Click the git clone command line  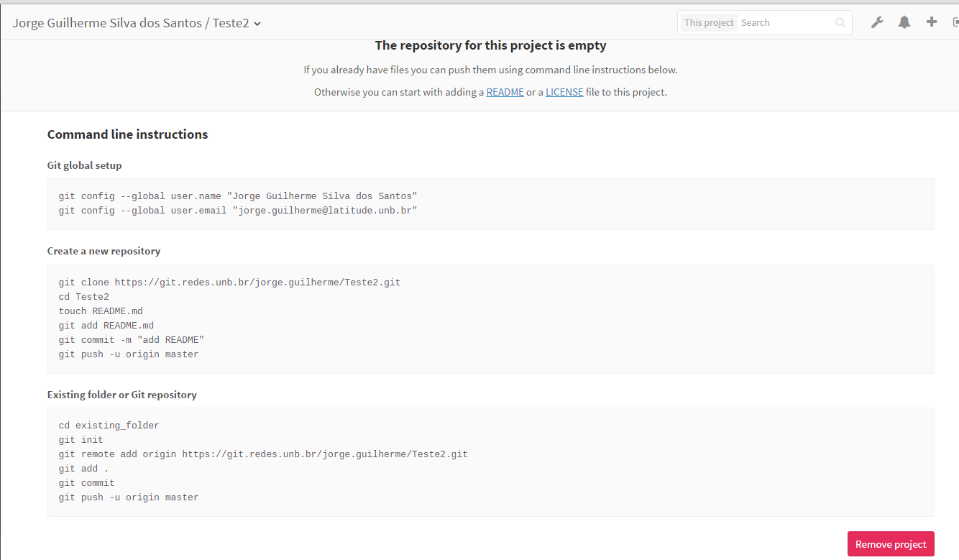(x=229, y=283)
